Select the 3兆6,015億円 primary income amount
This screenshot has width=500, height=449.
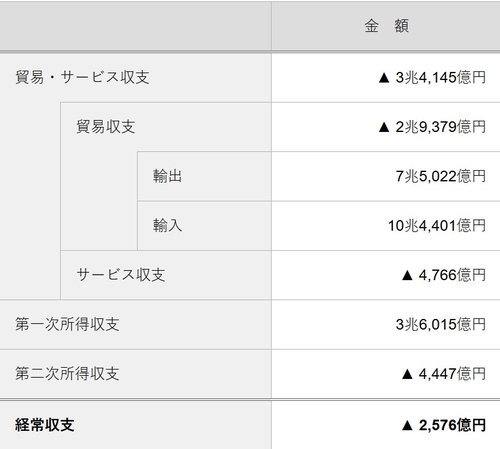tap(441, 324)
